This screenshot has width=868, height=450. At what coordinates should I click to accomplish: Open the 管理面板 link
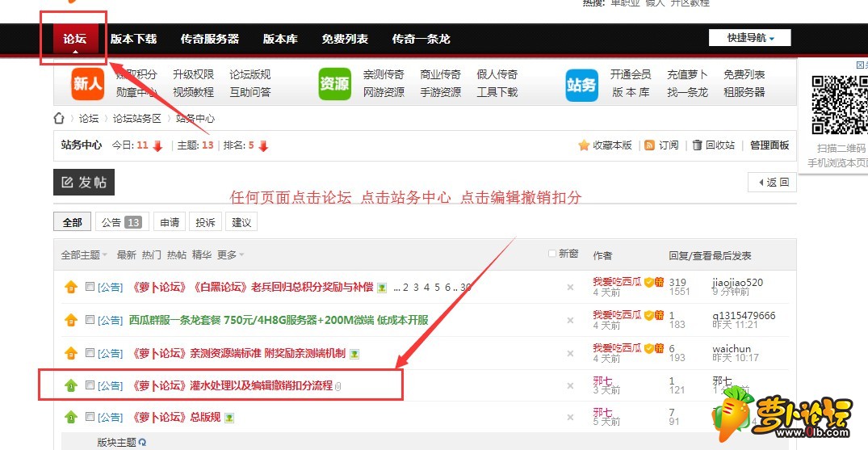(769, 145)
